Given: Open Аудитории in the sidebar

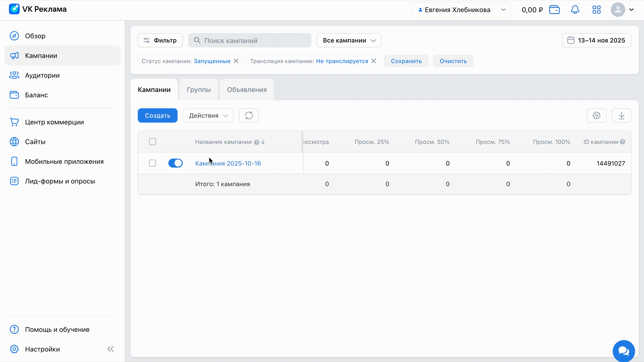Looking at the screenshot, I should 42,75.
